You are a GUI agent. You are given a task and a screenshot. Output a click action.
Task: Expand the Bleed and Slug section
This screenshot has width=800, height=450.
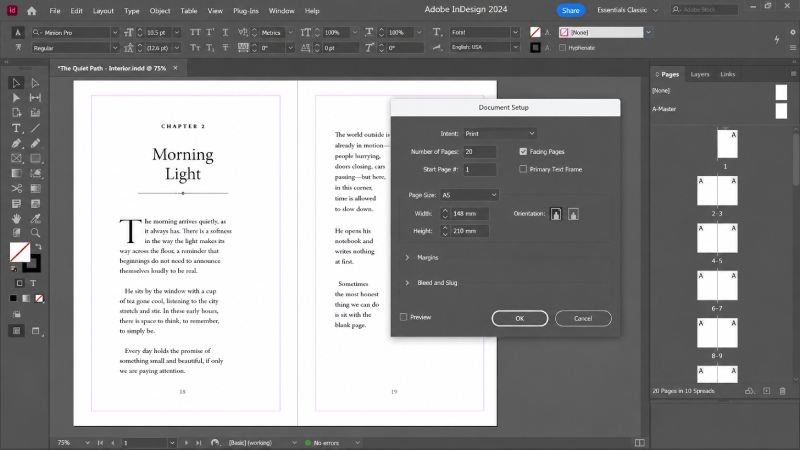(x=407, y=283)
